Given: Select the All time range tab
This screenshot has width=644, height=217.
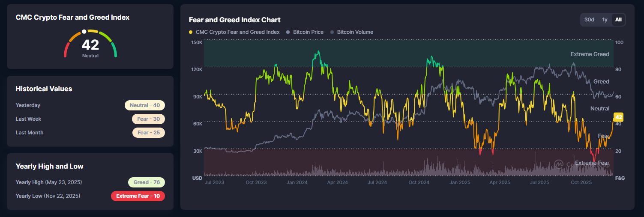Looking at the screenshot, I should pyautogui.click(x=618, y=20).
